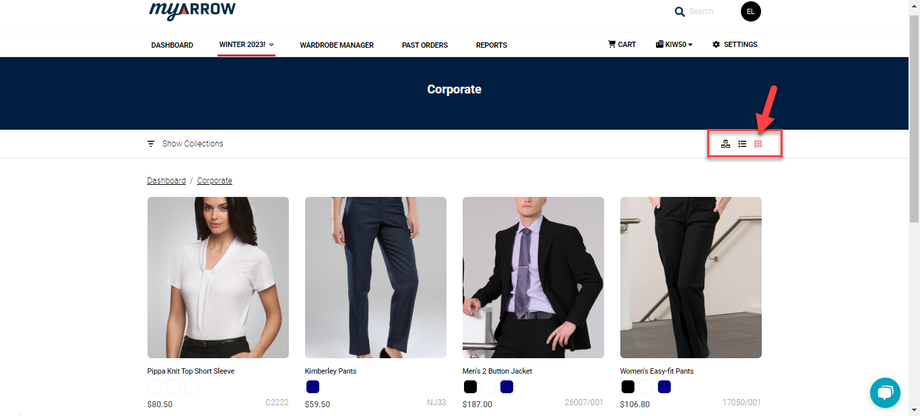Open the EL user avatar

(x=750, y=11)
